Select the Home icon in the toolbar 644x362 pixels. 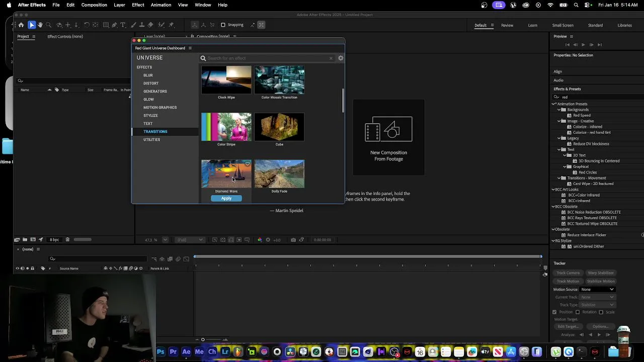(x=21, y=25)
